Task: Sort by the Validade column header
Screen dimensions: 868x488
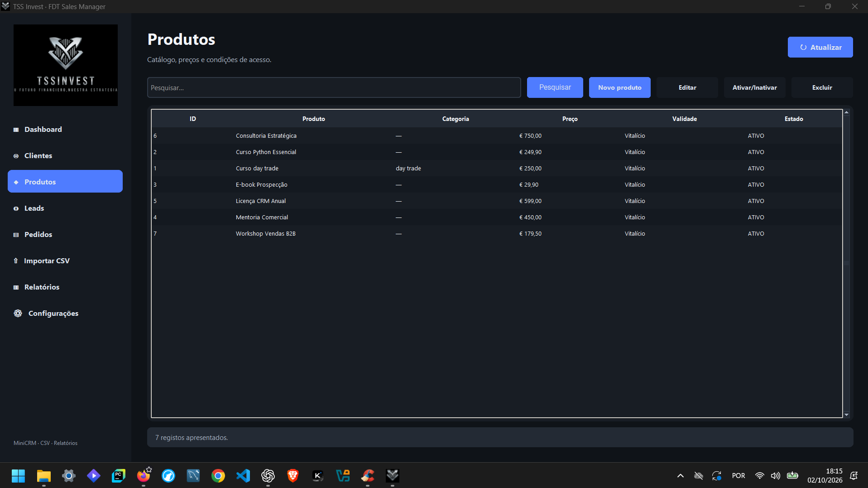Action: point(684,119)
